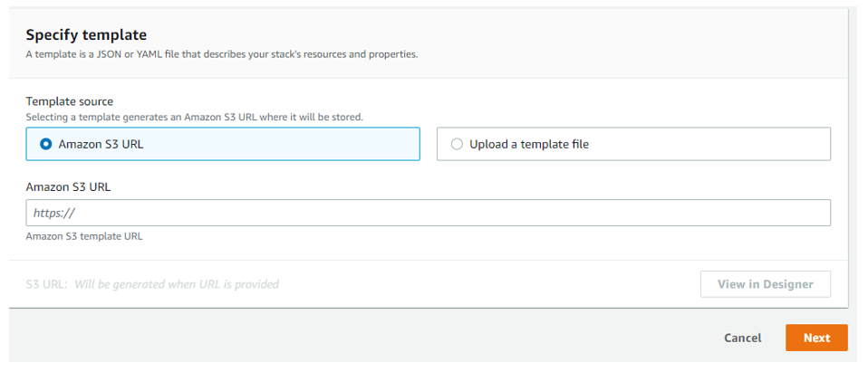The image size is (868, 372).
Task: Click the orange Next button
Action: point(816,338)
